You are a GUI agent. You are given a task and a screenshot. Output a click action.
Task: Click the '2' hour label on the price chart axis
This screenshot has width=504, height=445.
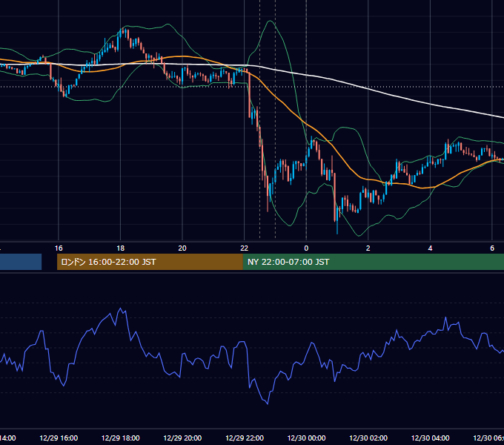coord(368,248)
